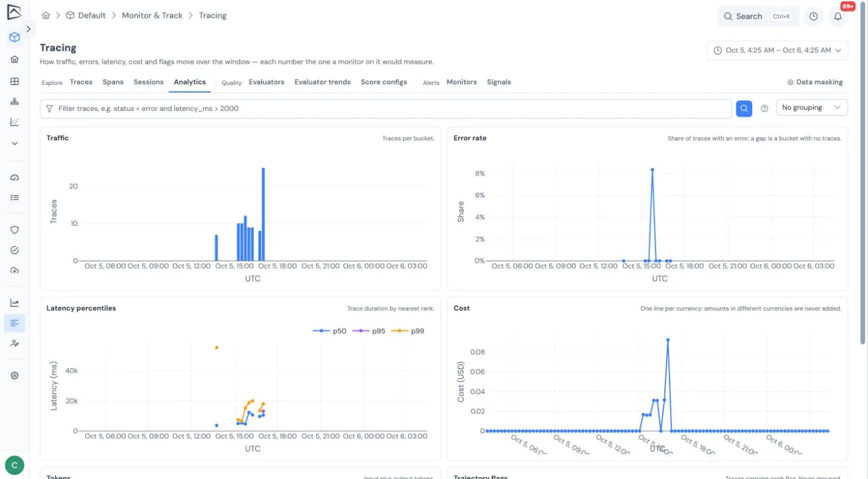Open Data masking settings
868x479 pixels.
tap(815, 82)
